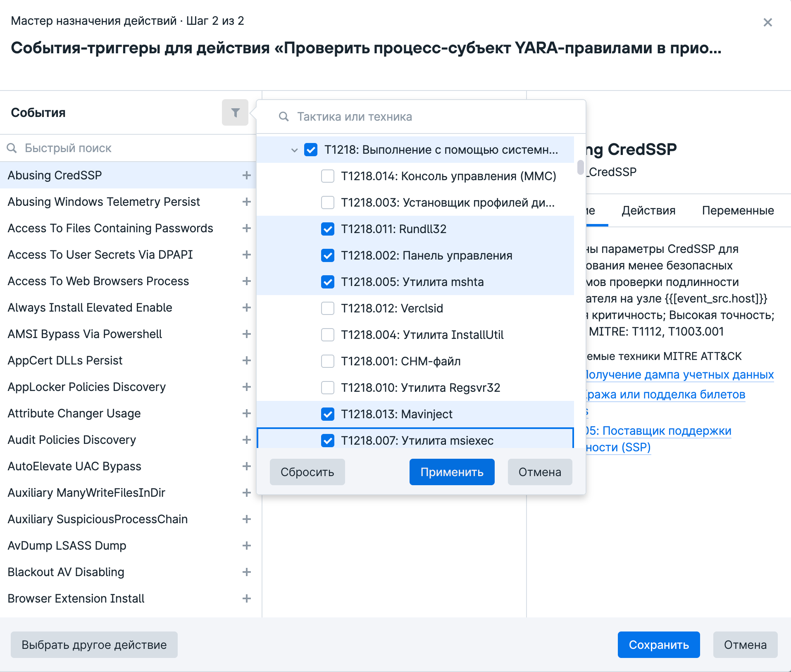Add the AvDump LSASS Dump event

pos(247,546)
